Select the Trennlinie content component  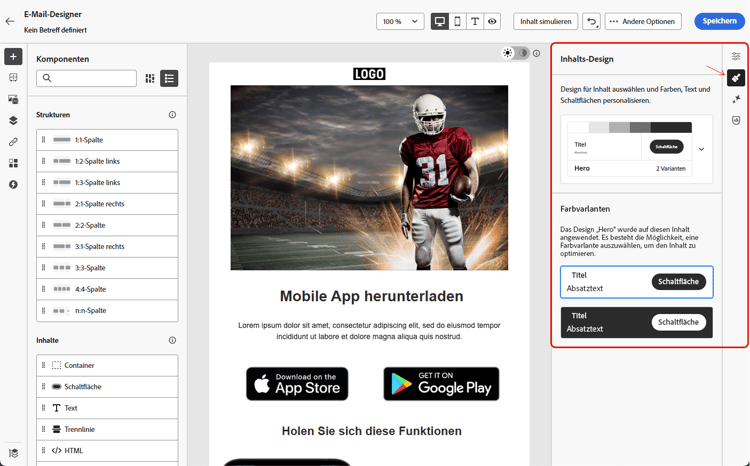point(107,429)
